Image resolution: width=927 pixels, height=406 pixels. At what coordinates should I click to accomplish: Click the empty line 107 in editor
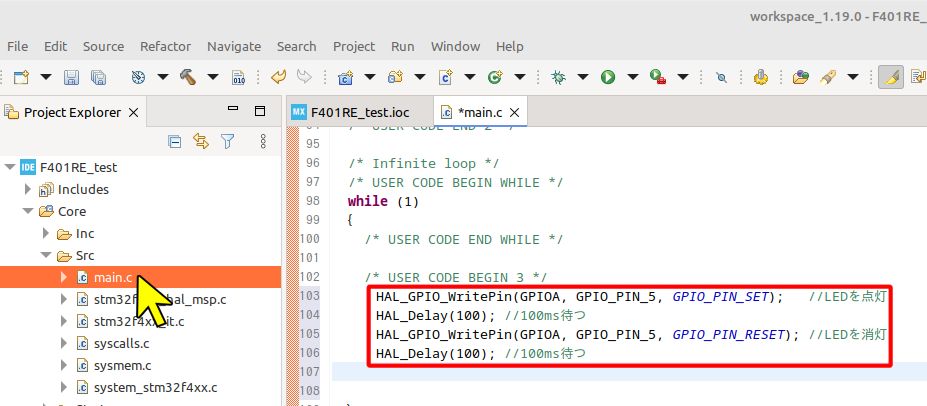point(629,372)
